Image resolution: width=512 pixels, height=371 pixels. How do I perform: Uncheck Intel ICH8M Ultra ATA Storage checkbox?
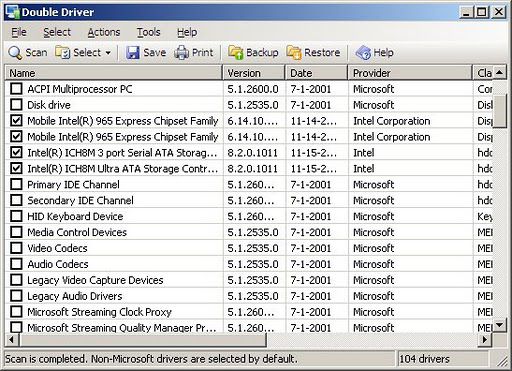16,168
